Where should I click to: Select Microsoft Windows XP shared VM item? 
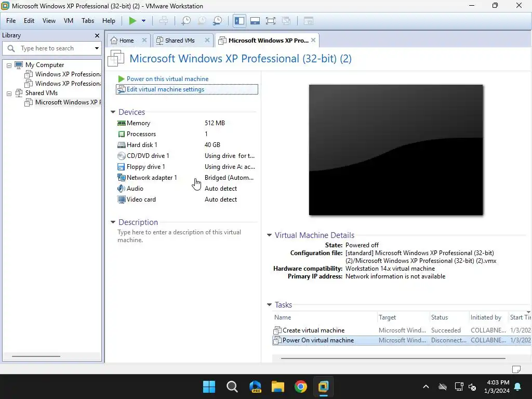(63, 102)
